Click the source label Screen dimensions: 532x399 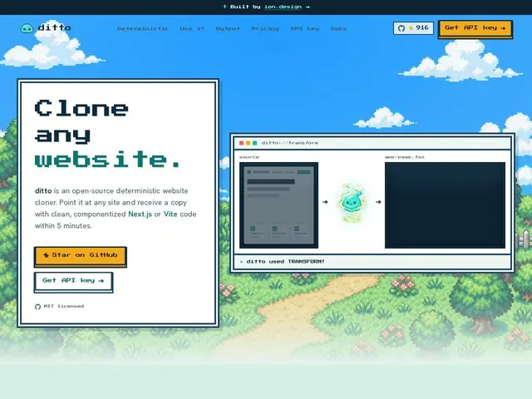pyautogui.click(x=249, y=157)
